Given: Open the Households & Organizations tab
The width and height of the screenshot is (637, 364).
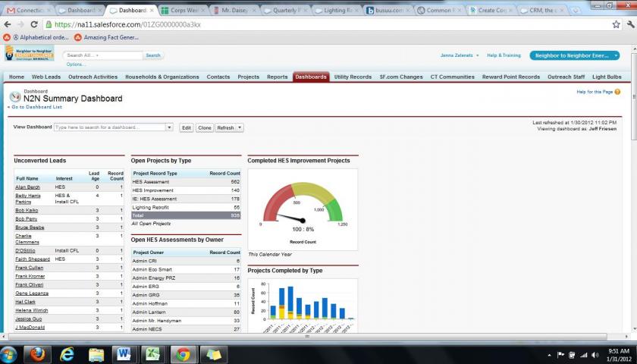Looking at the screenshot, I should [162, 77].
